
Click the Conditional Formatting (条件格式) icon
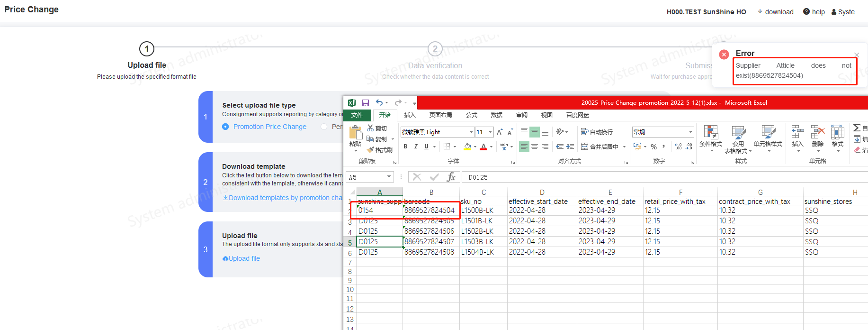(710, 133)
